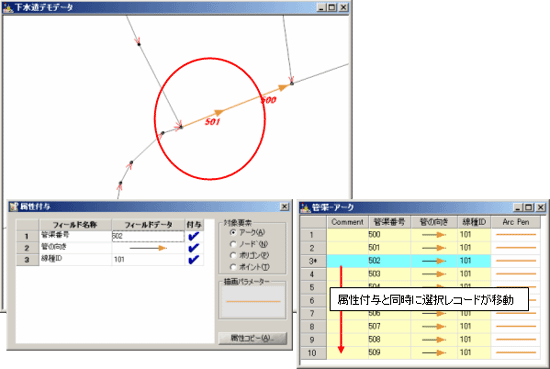The height and width of the screenshot is (369, 550).
Task: Select the アーク(A) radio button
Action: [233, 232]
